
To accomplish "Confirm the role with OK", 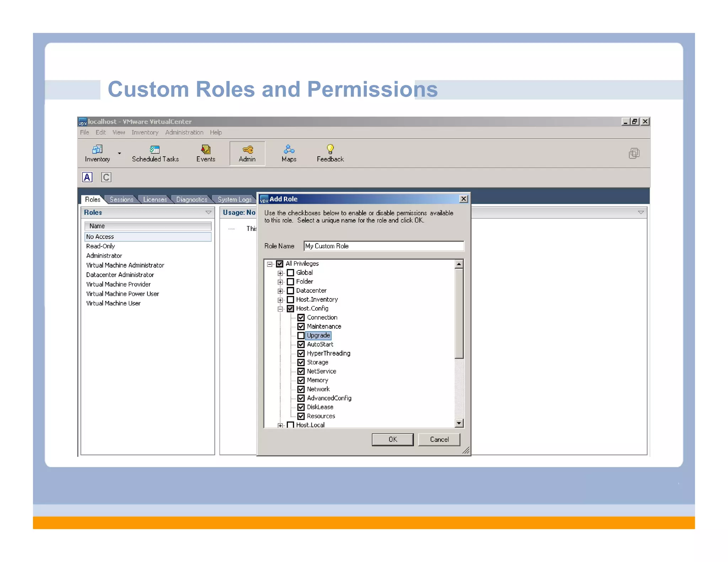I will (x=393, y=439).
